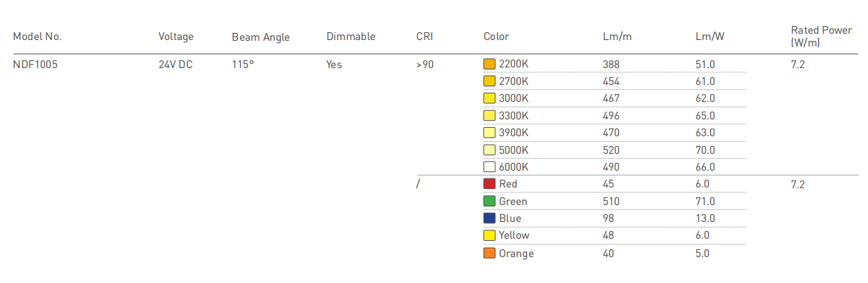Click the Green color swatch
Viewport: 868px width, 283px height.
pos(490,202)
